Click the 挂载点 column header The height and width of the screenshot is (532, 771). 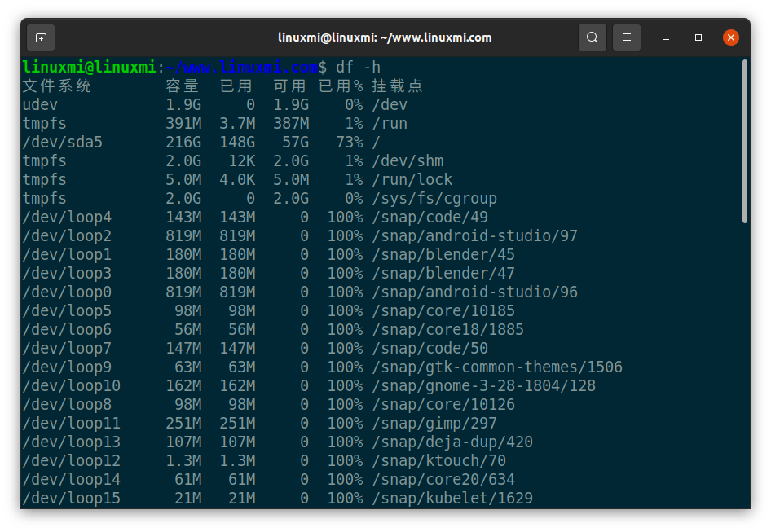[x=397, y=86]
